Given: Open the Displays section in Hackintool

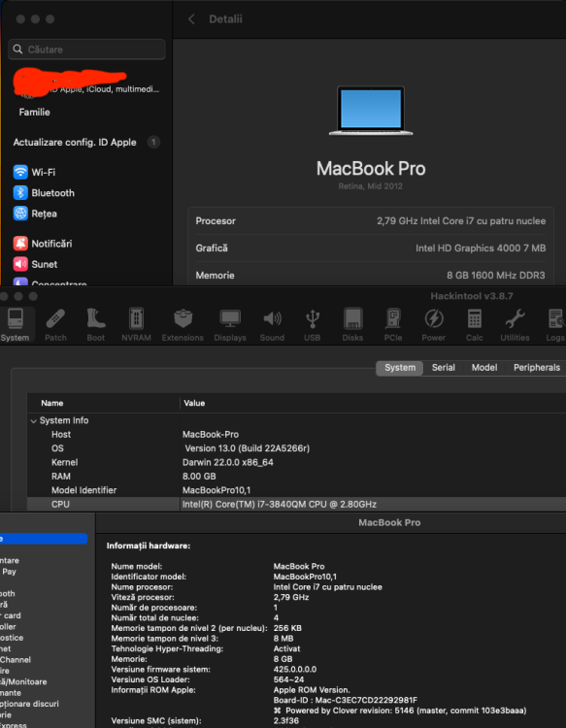Looking at the screenshot, I should pyautogui.click(x=230, y=325).
